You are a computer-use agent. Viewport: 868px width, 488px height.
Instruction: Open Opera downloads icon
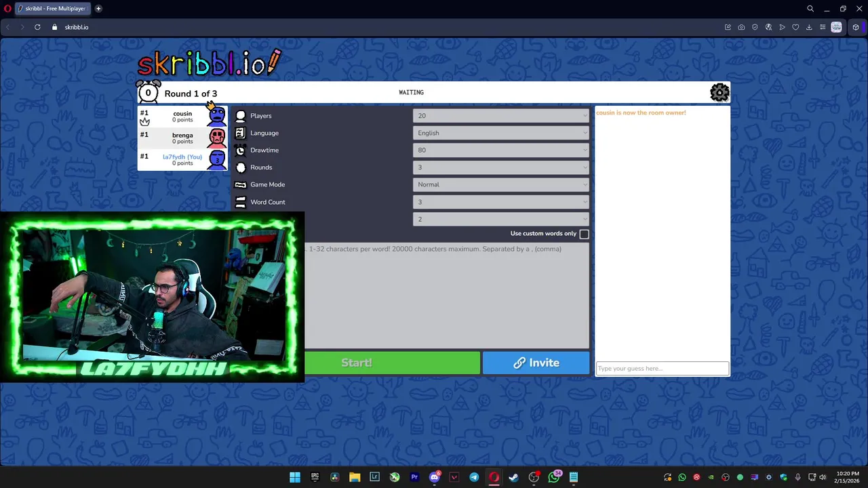click(809, 27)
